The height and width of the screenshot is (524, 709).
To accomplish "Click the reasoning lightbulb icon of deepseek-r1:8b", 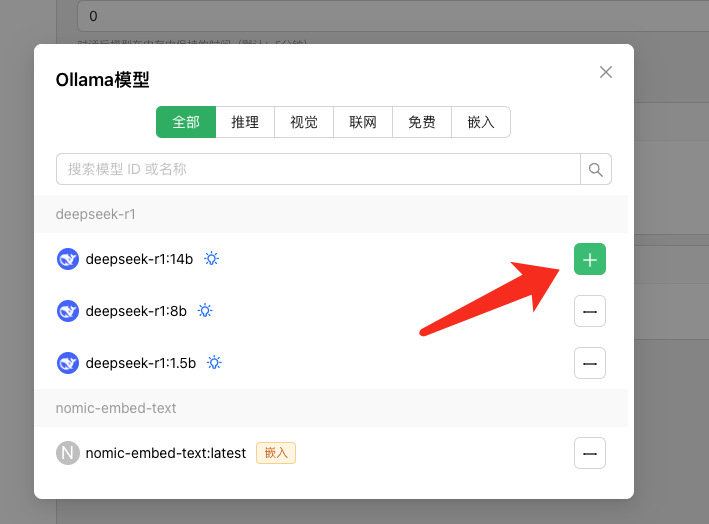I will pos(205,311).
